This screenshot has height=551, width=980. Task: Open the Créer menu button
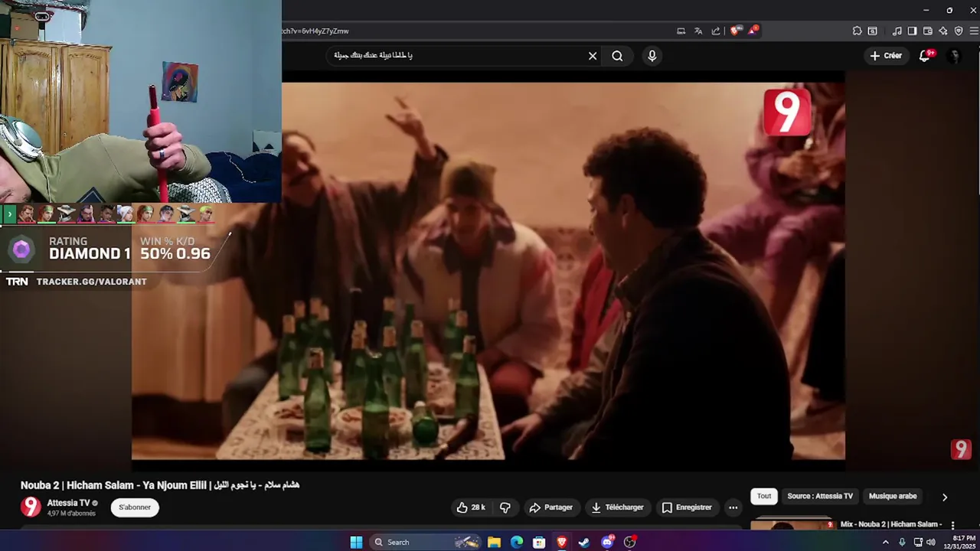(x=886, y=56)
